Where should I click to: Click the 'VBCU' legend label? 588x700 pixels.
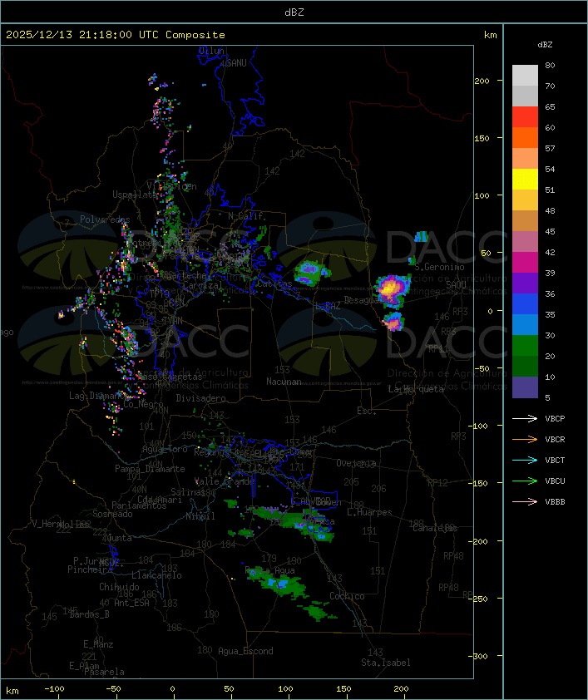555,481
